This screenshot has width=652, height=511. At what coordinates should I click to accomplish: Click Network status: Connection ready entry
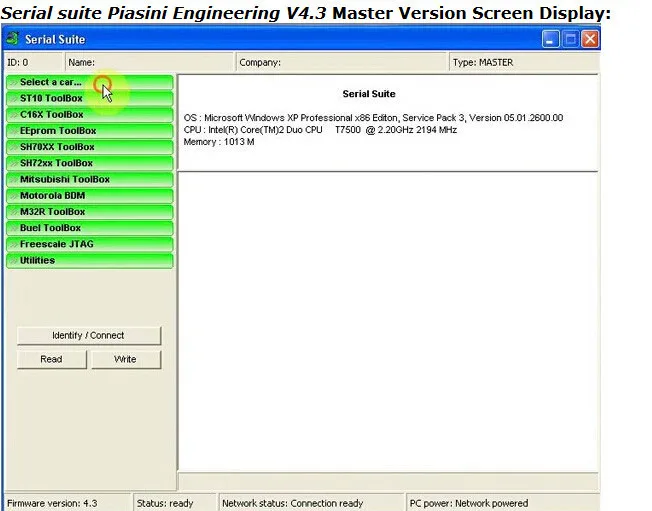311,503
